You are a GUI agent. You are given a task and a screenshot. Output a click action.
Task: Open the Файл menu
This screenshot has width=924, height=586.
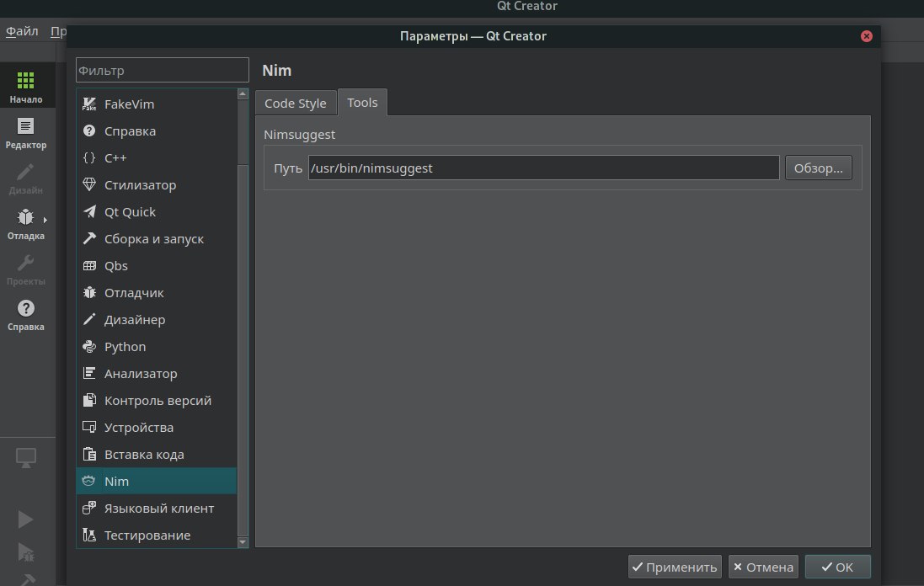22,30
